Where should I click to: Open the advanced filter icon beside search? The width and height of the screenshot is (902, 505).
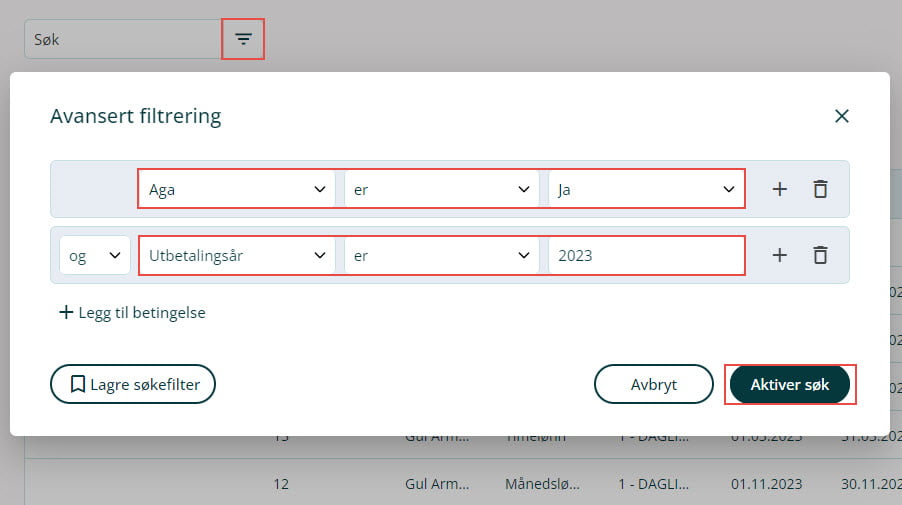click(243, 40)
